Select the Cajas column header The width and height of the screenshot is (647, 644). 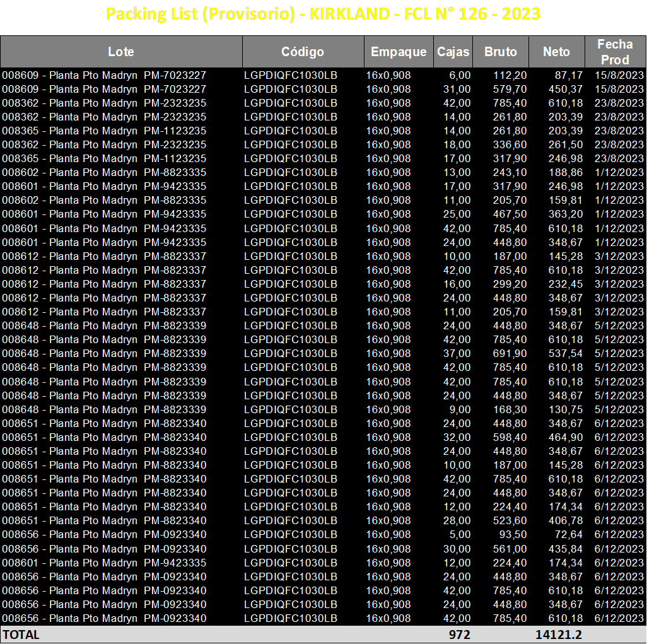coord(453,52)
